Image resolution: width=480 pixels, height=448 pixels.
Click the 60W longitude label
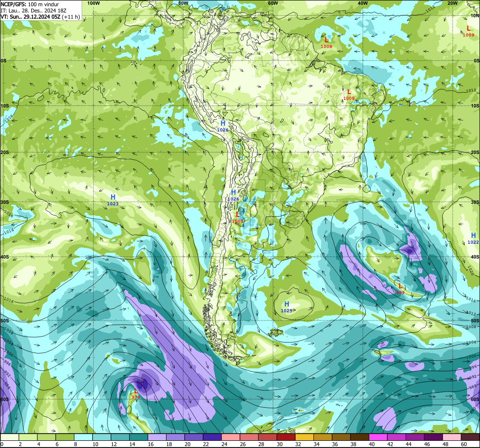[273, 3]
